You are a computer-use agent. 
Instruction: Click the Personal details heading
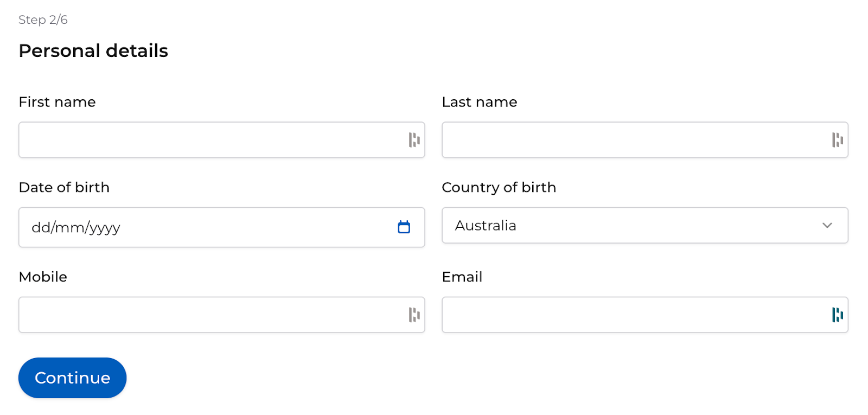tap(93, 51)
